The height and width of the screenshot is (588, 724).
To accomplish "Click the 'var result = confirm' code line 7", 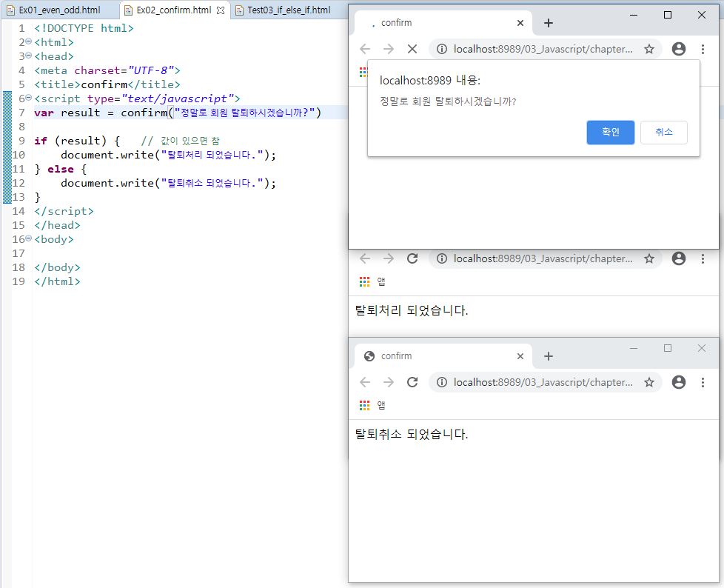I will [178, 113].
